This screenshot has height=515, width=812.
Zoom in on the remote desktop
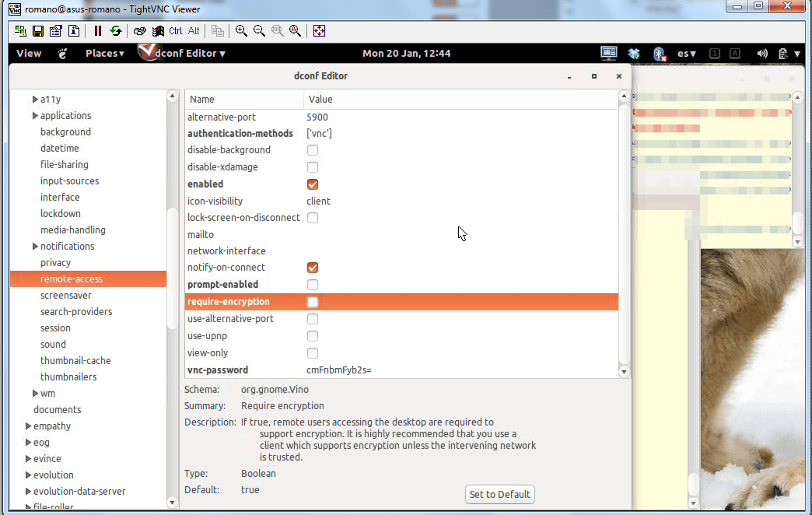241,30
